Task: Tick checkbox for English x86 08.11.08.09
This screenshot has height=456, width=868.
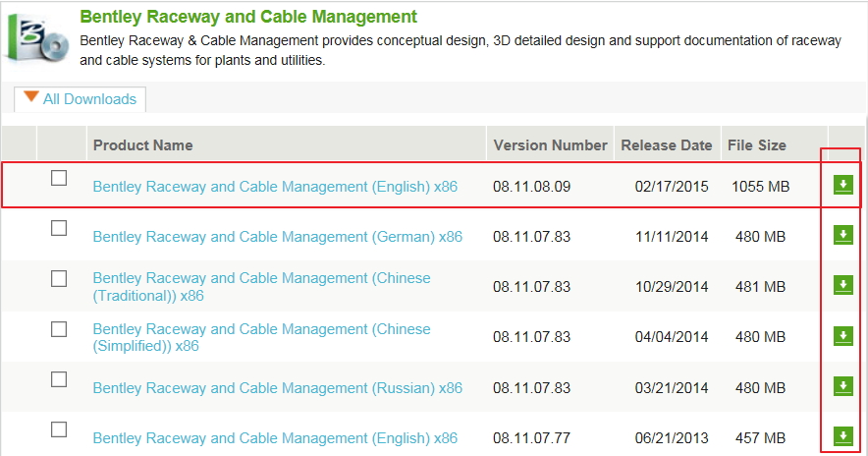Action: click(x=59, y=178)
